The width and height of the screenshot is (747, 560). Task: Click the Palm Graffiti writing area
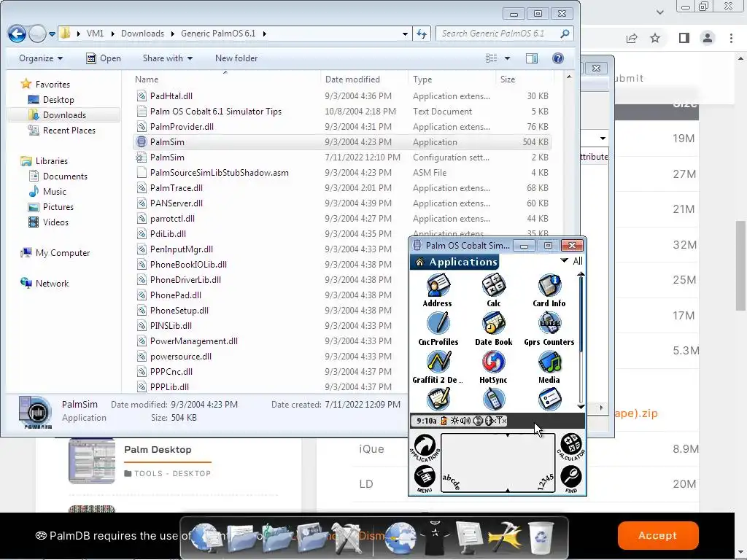tap(498, 463)
